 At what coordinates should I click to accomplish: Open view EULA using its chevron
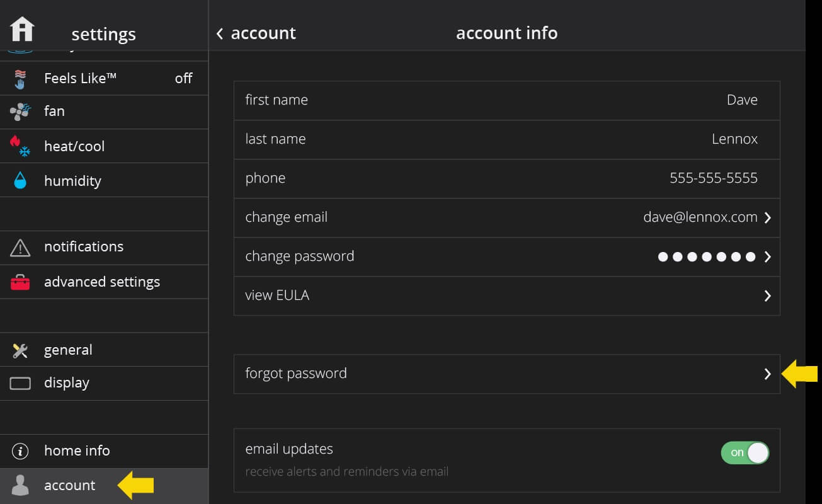pyautogui.click(x=767, y=296)
